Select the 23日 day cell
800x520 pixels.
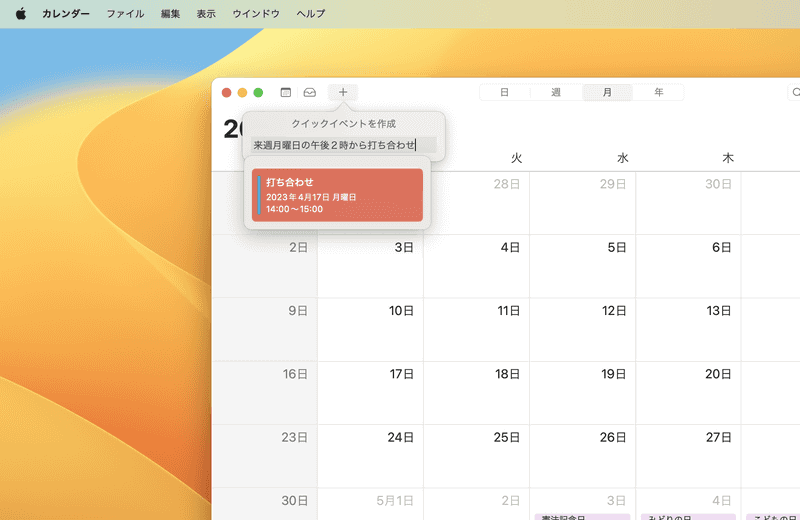264,456
